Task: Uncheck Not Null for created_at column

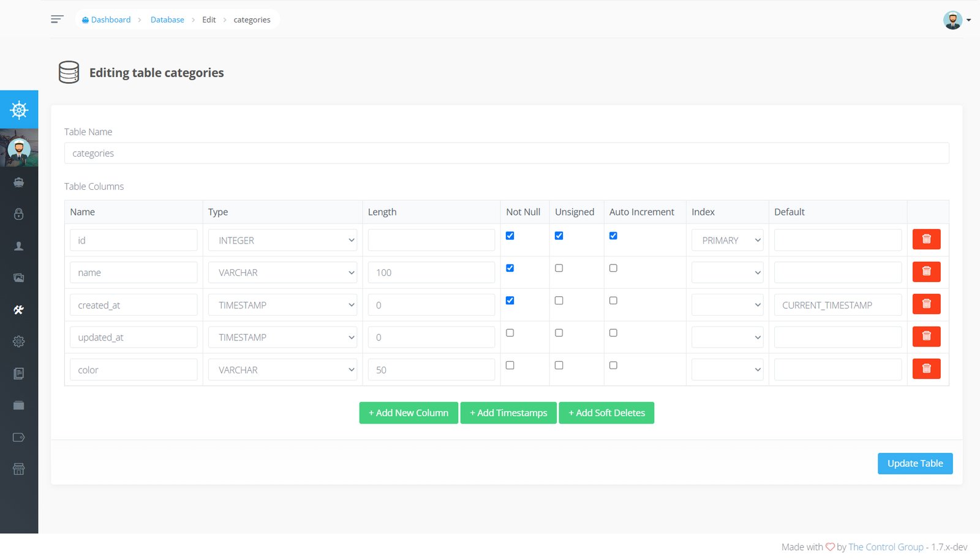Action: tap(510, 301)
